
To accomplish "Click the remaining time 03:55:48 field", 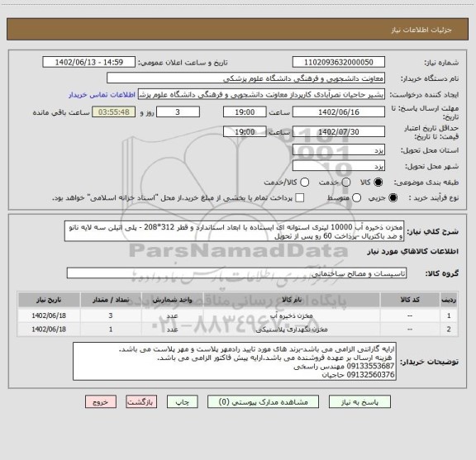I will [x=114, y=112].
